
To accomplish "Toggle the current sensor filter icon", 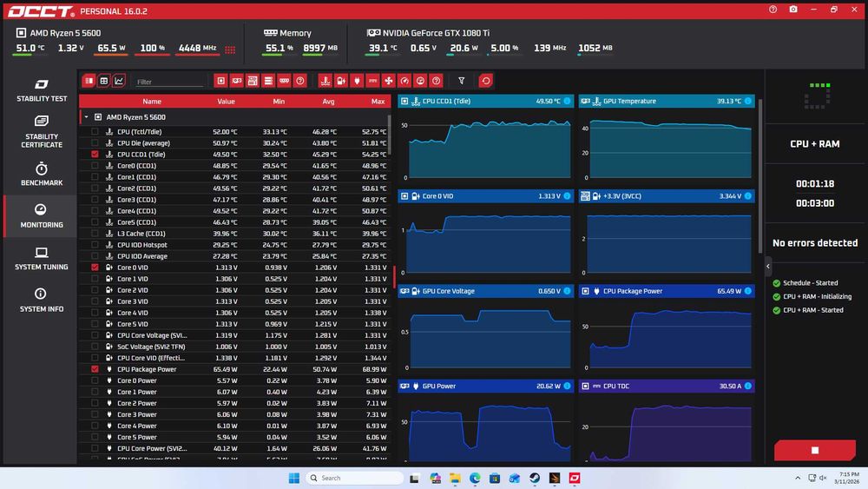I will click(x=372, y=81).
